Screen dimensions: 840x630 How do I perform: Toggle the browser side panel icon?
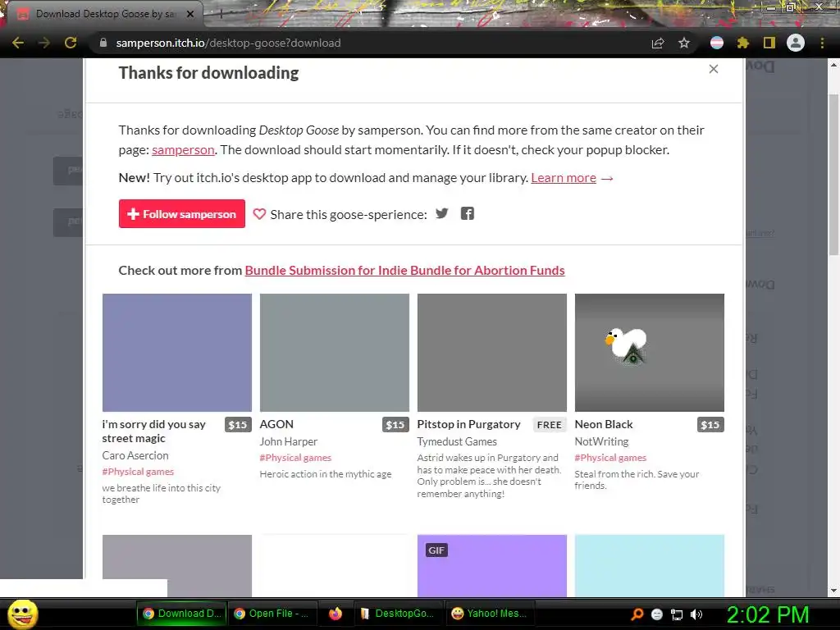click(769, 43)
